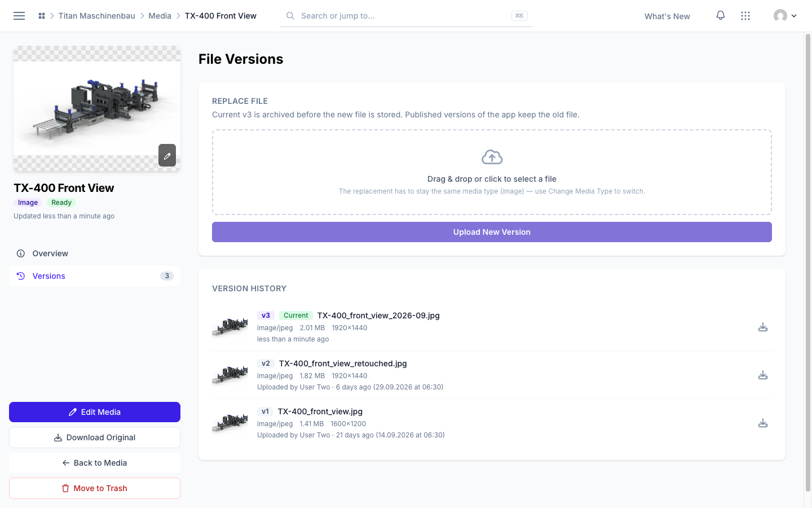
Task: Click the pencil edit icon on the preview
Action: click(167, 155)
